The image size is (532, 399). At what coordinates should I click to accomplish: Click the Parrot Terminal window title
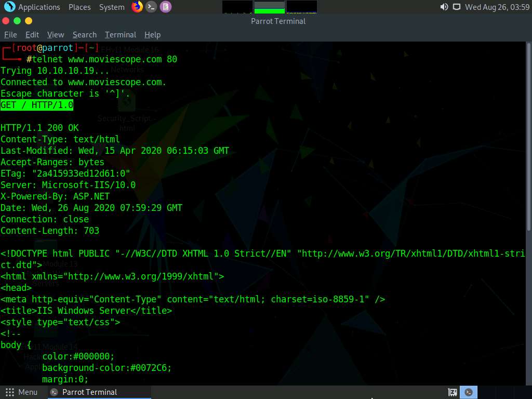(x=278, y=21)
